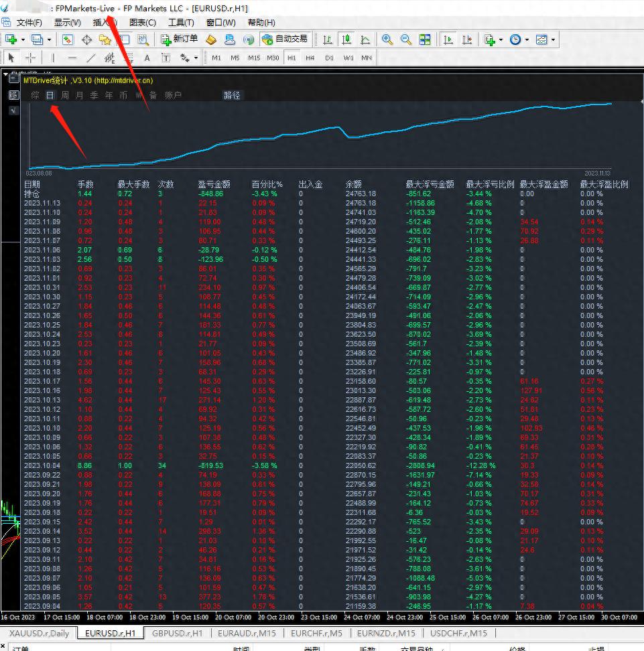Open the 工具(T) menu
The image size is (644, 651).
(180, 23)
